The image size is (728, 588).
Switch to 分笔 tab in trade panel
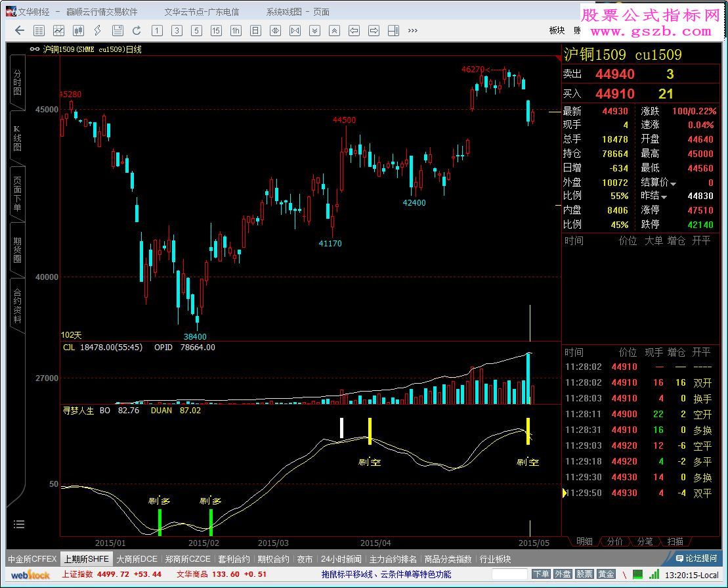[x=645, y=541]
